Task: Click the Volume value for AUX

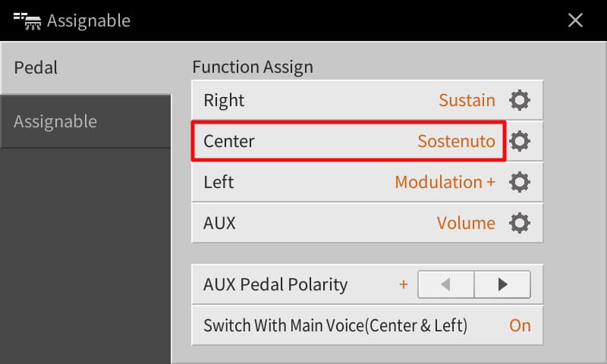Action: 466,223
